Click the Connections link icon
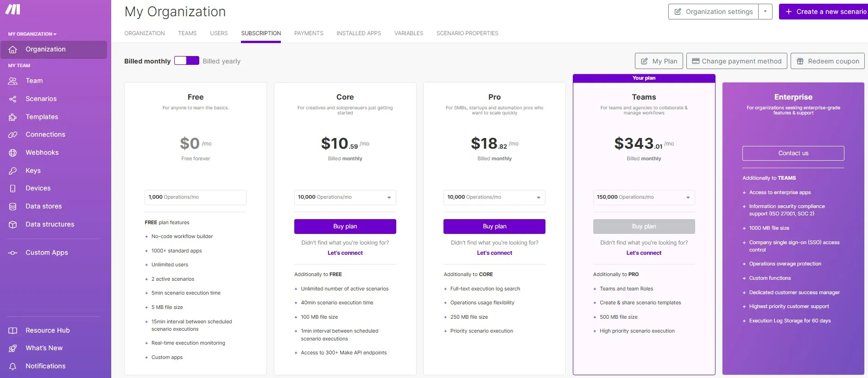 click(13, 134)
